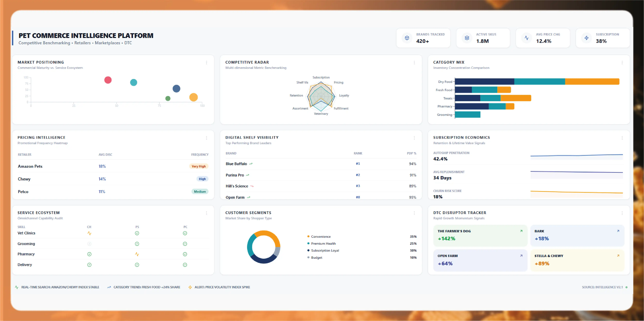The width and height of the screenshot is (644, 321).
Task: Click the Purina Pro trend-up icon
Action: [248, 175]
